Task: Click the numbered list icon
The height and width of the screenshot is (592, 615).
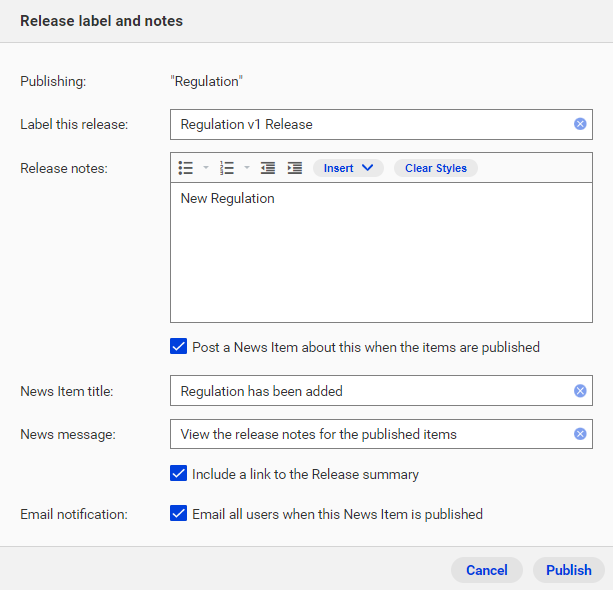Action: tap(227, 168)
